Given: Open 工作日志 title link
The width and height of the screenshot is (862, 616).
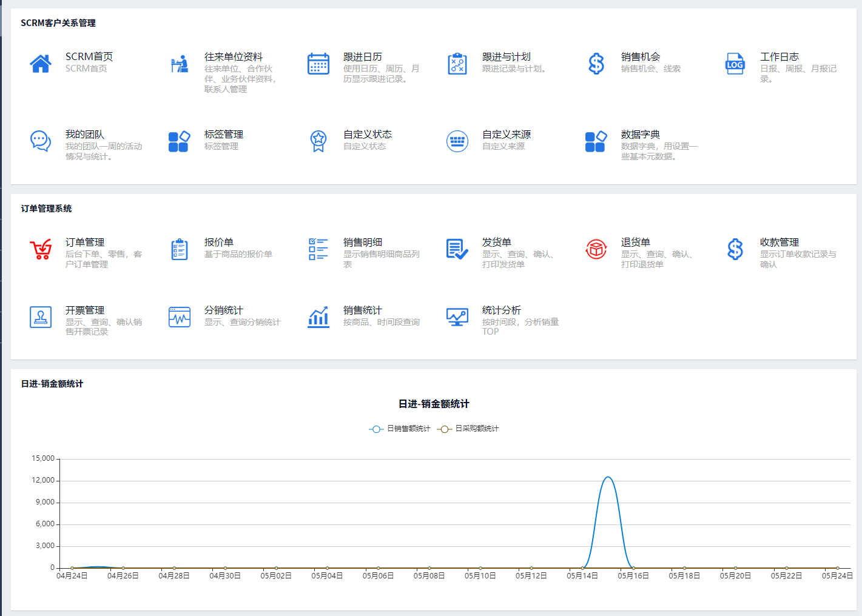Looking at the screenshot, I should (x=780, y=56).
